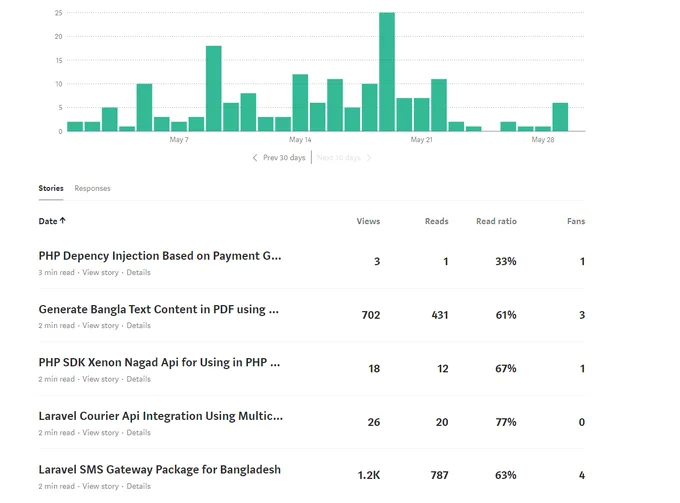Switch to the Responses tab
680x503 pixels.
[x=92, y=188]
